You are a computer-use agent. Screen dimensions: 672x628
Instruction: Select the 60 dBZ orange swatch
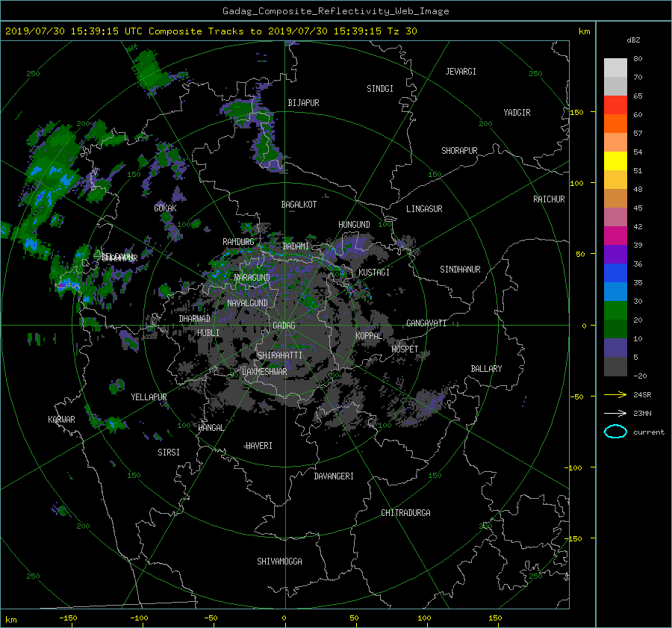click(615, 123)
